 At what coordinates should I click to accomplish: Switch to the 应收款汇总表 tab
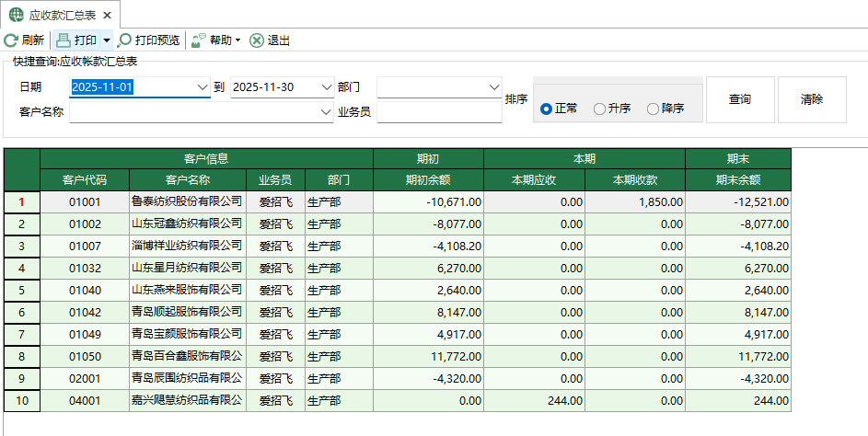60,15
